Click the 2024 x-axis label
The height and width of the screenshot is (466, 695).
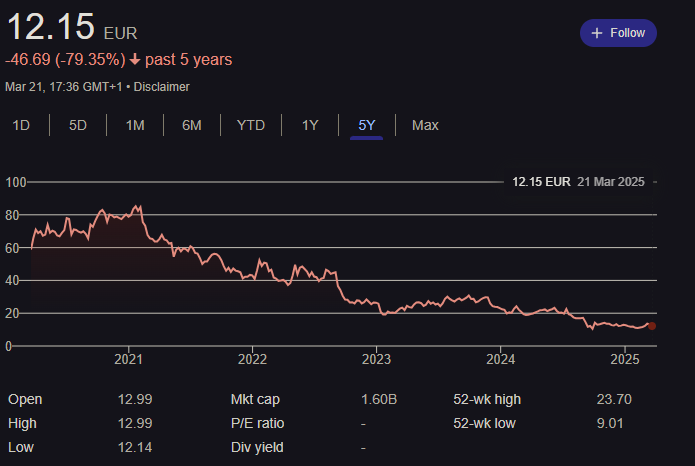(x=500, y=359)
